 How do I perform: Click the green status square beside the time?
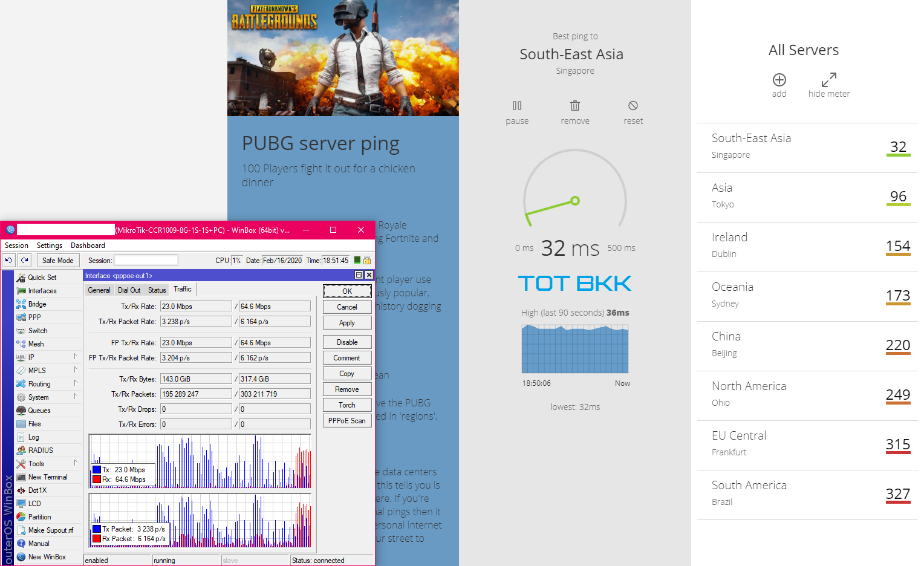[357, 260]
